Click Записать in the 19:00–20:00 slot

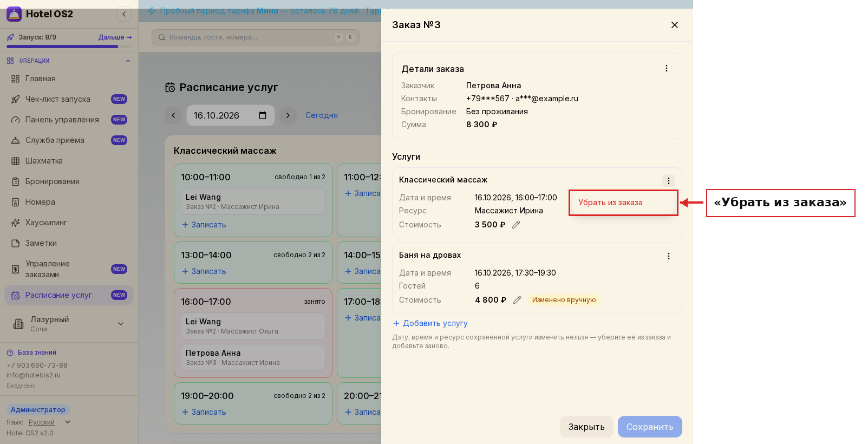pyautogui.click(x=204, y=412)
